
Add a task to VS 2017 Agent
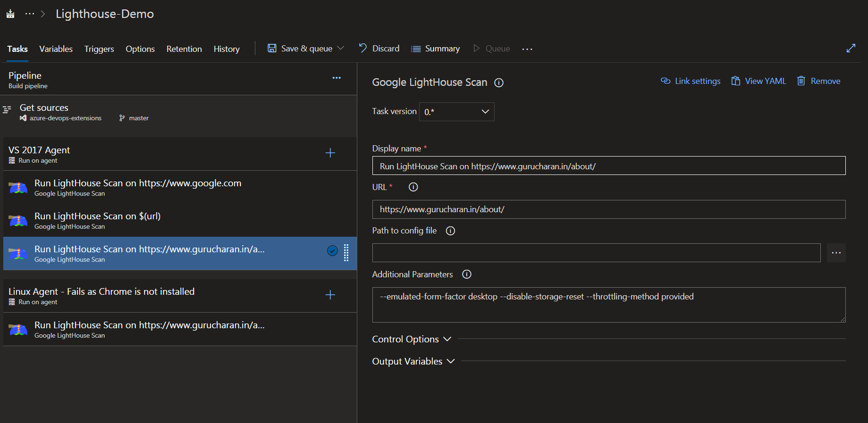pos(330,153)
